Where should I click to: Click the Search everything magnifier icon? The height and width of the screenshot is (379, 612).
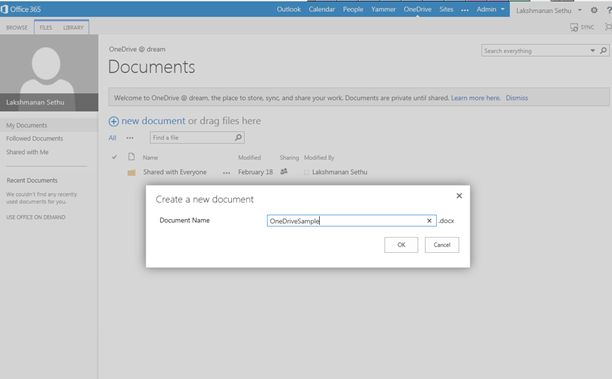pos(603,50)
